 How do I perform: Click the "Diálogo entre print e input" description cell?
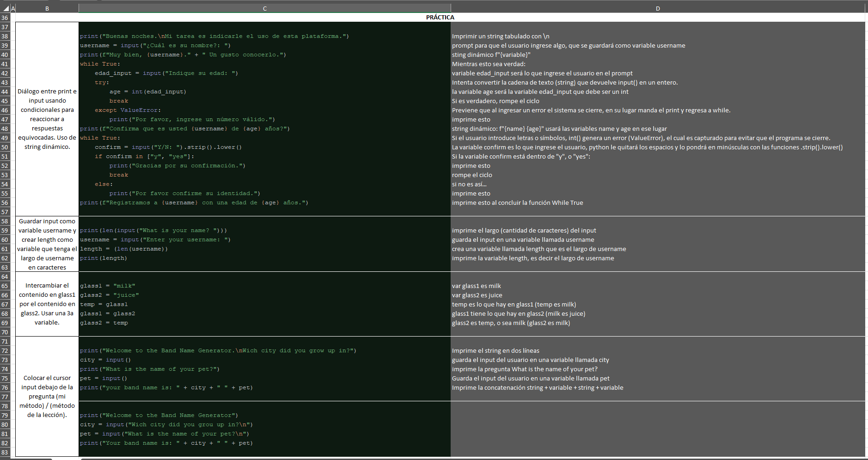coord(47,119)
